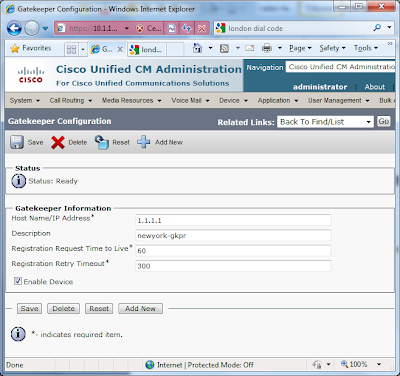This screenshot has height=376, width=400.
Task: Expand the Print options dropdown arrow
Action: (280, 49)
